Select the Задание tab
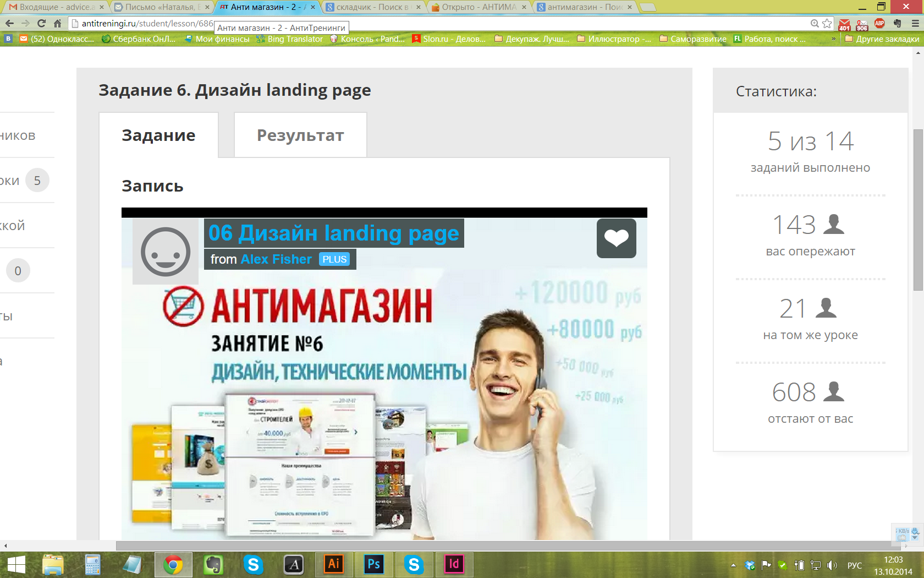 (x=158, y=135)
